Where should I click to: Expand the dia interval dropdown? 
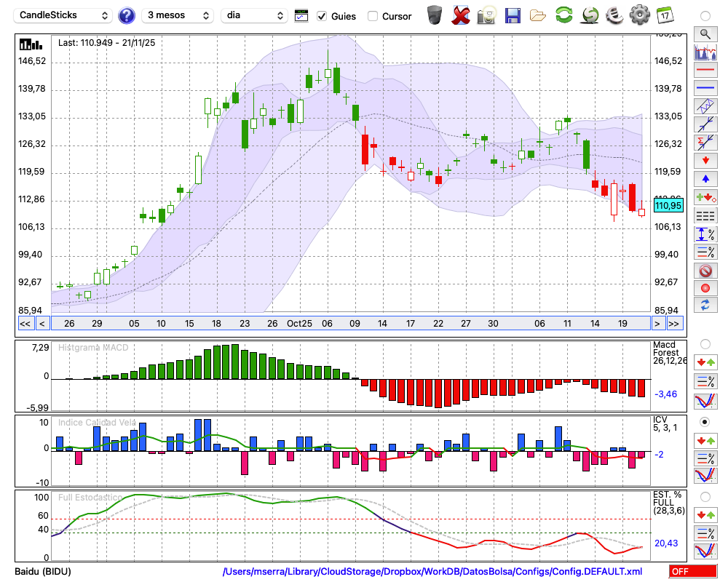tap(255, 15)
